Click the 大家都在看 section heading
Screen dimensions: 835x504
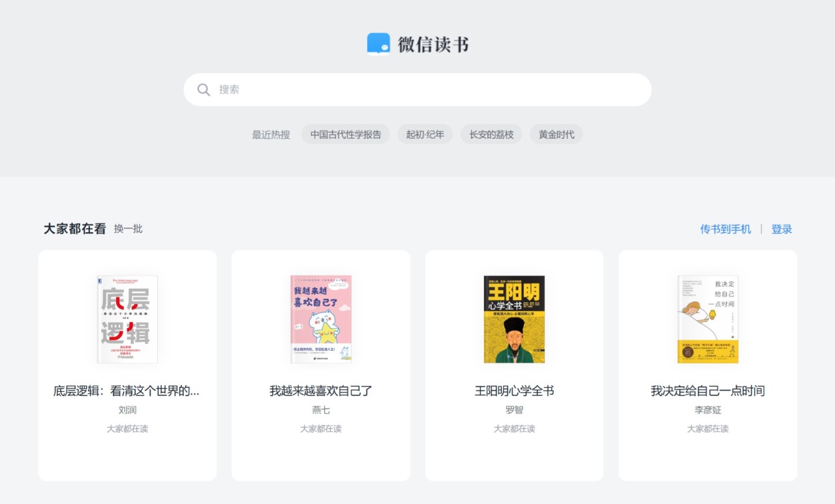click(x=74, y=229)
